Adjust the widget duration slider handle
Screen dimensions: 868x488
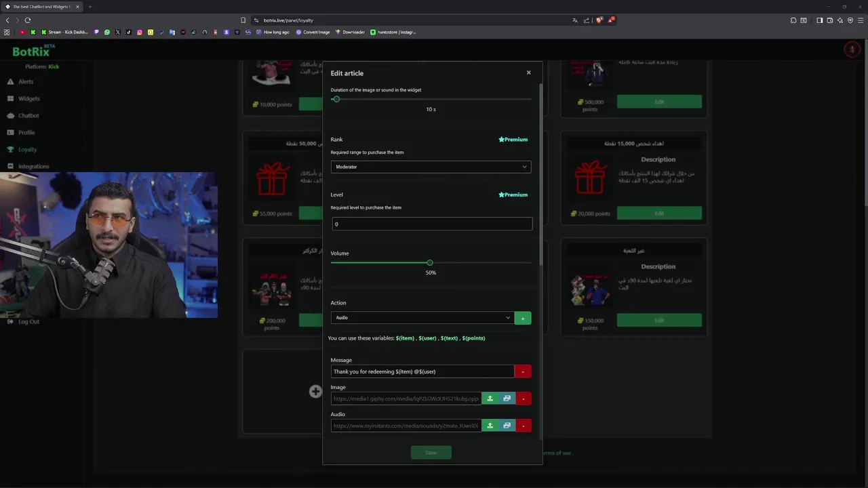(336, 99)
